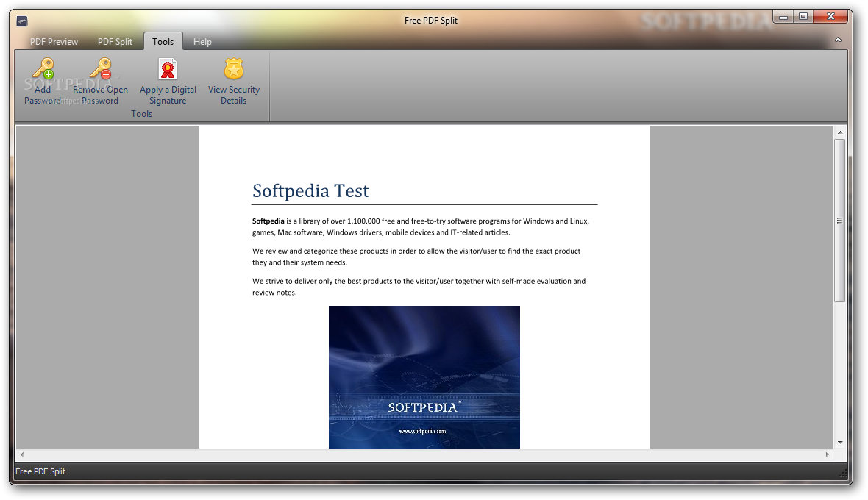
Task: Click the 'Softpedia Test' document heading
Action: click(310, 191)
